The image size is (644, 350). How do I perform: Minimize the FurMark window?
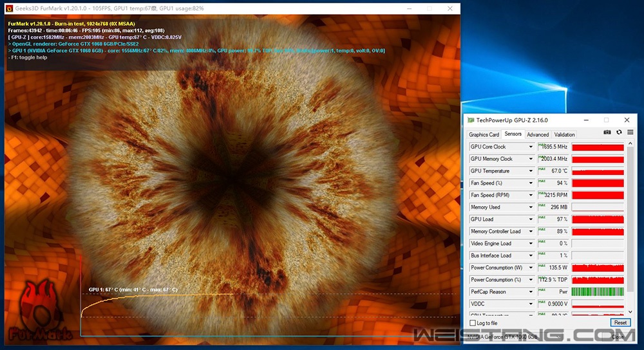pos(409,8)
